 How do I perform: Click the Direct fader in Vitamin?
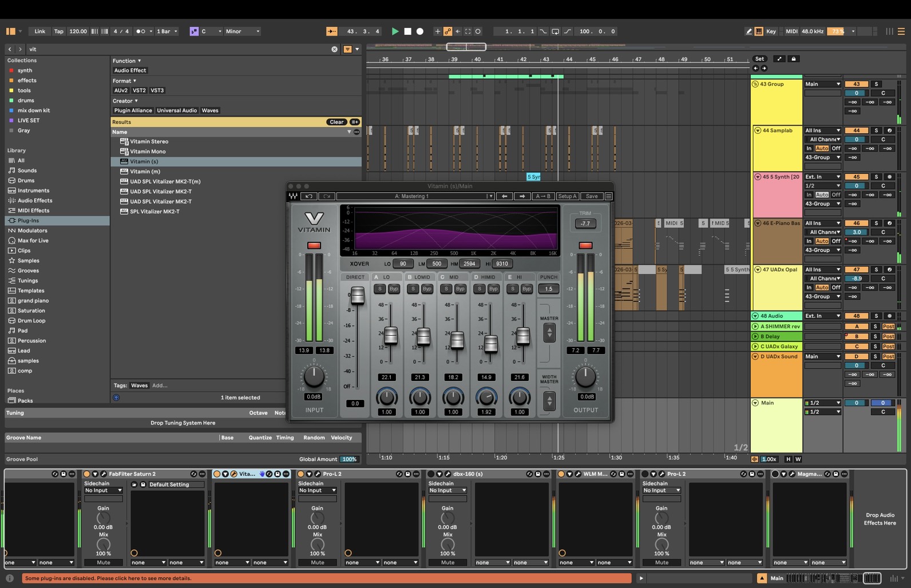pyautogui.click(x=357, y=296)
